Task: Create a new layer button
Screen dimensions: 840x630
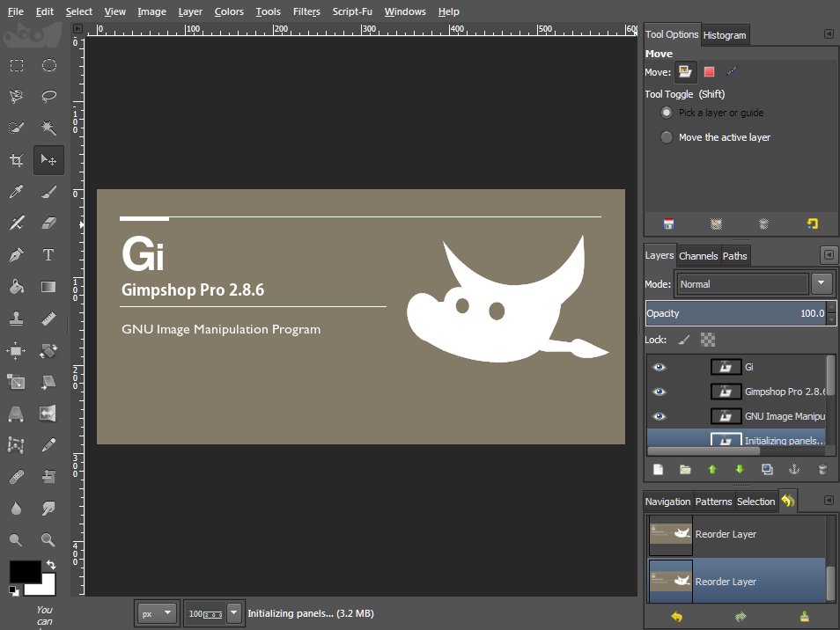Action: point(659,470)
